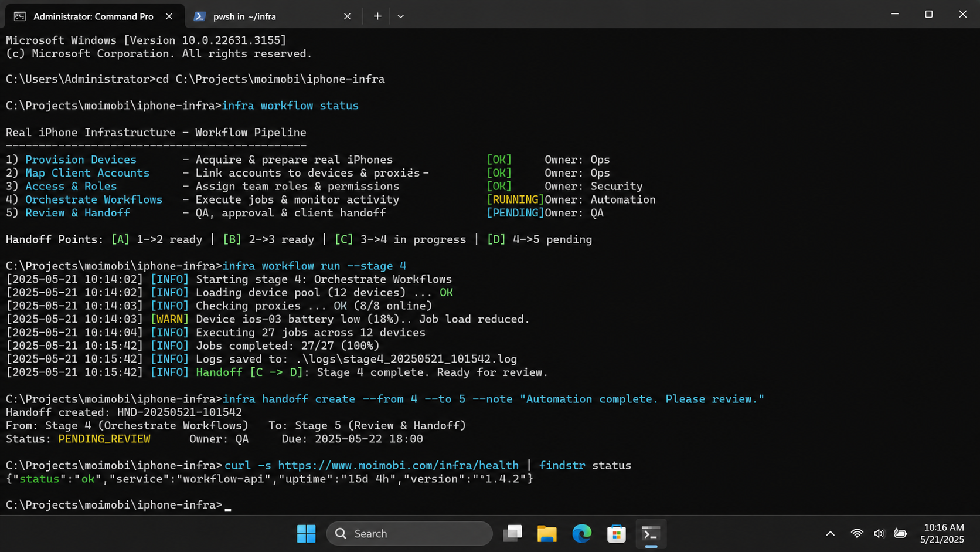Click the "findstr" command word
Screen dimensions: 980x552
point(562,466)
